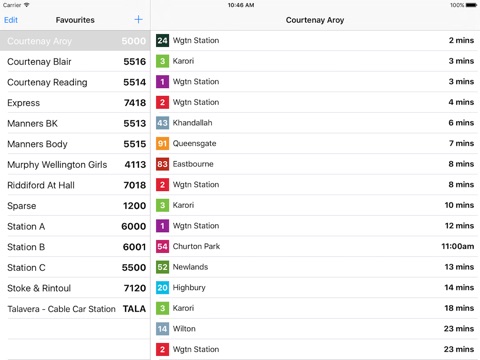Select route 2 Wgtn Station badge at 4 mins
This screenshot has width=480, height=360.
point(162,102)
